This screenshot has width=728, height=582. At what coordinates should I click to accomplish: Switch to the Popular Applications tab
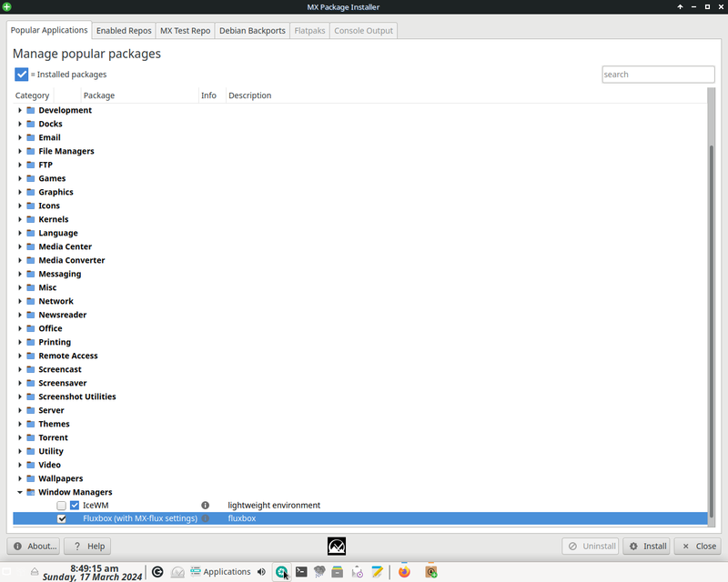click(49, 30)
